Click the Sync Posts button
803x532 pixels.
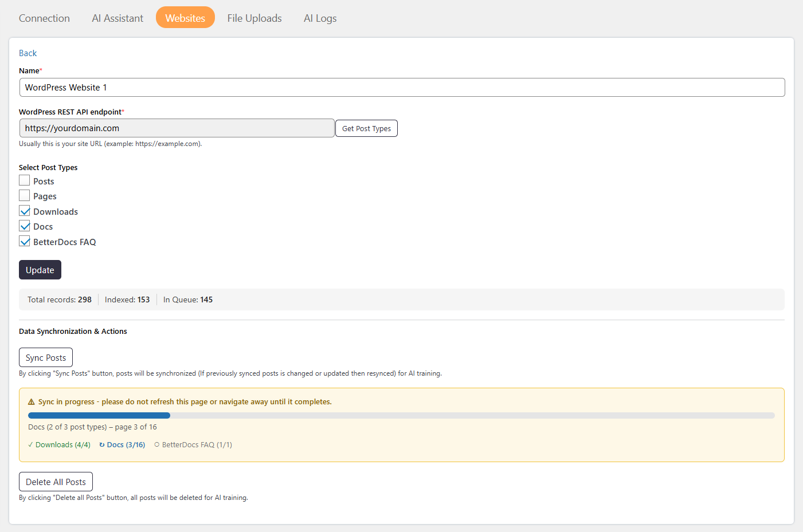[x=46, y=357]
